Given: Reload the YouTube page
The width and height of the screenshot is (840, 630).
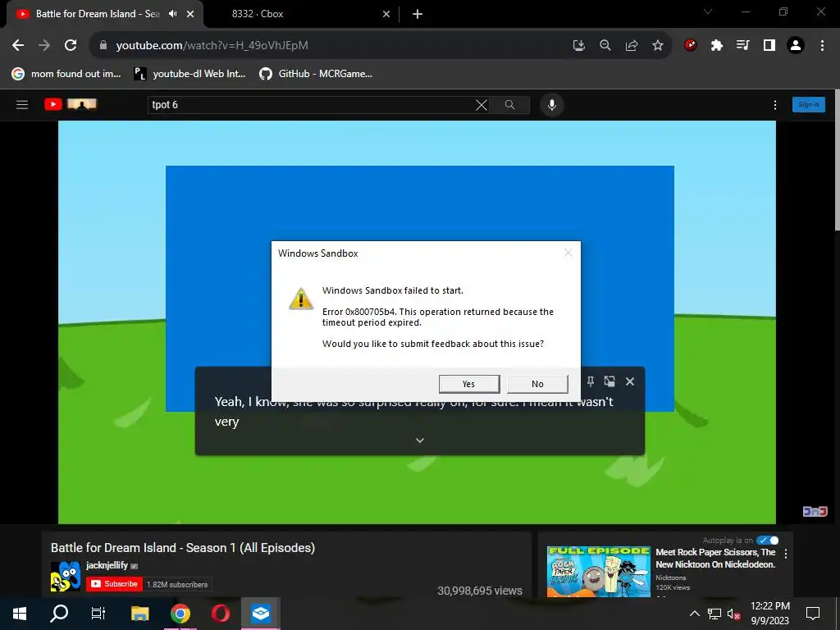Looking at the screenshot, I should point(71,46).
